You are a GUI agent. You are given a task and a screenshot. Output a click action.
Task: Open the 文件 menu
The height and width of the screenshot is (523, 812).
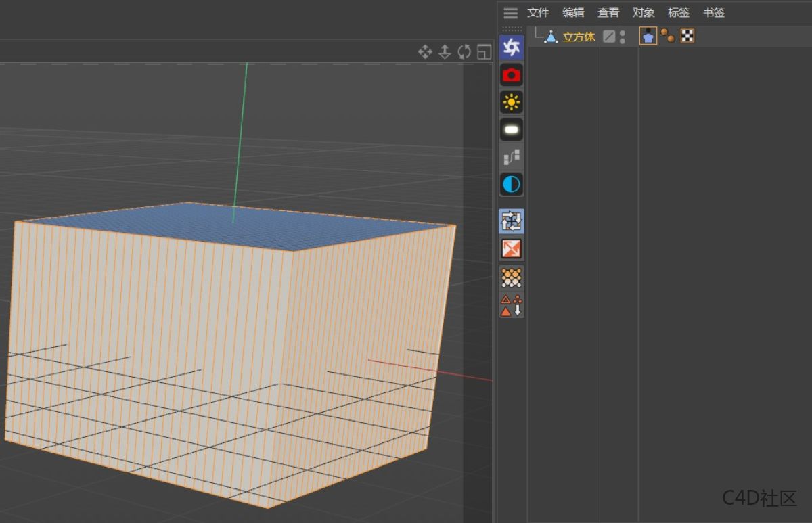(538, 12)
